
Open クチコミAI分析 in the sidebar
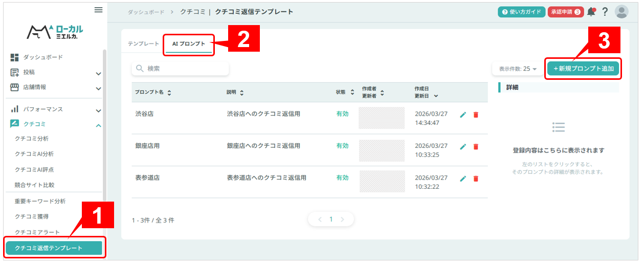(x=34, y=154)
